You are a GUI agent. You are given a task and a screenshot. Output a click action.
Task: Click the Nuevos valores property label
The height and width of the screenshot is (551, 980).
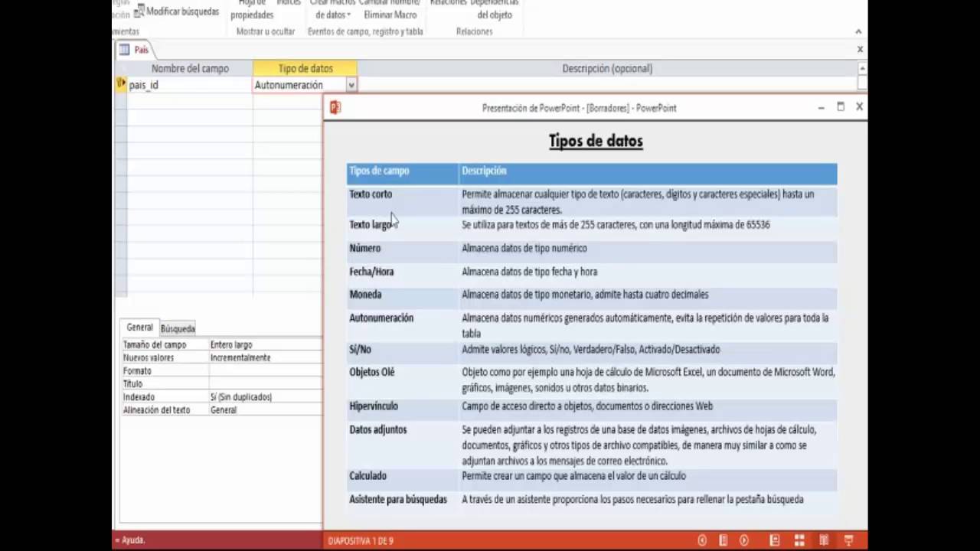click(149, 358)
